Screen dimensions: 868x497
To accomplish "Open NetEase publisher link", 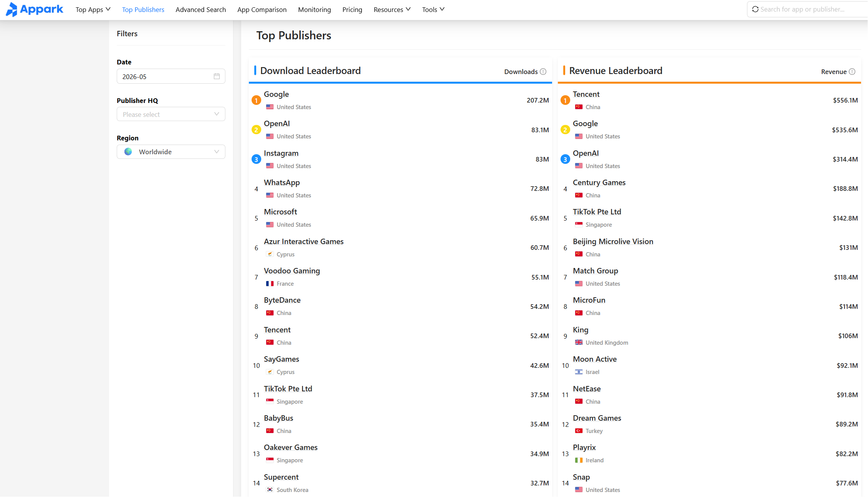I will coord(587,389).
